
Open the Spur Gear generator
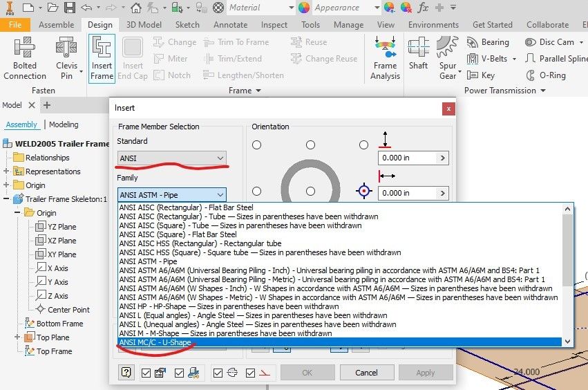[x=448, y=58]
